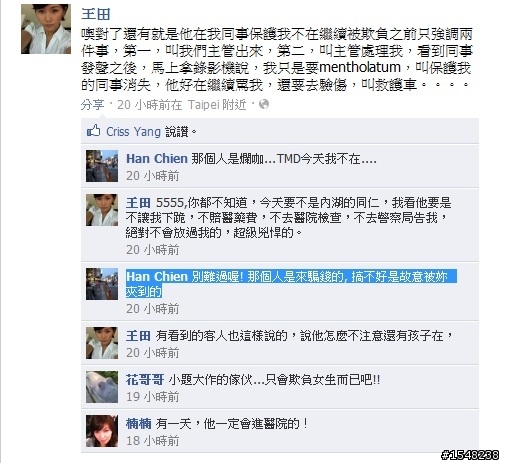The height and width of the screenshot is (463, 506).
Task: Click the globe privacy icon
Action: point(264,105)
